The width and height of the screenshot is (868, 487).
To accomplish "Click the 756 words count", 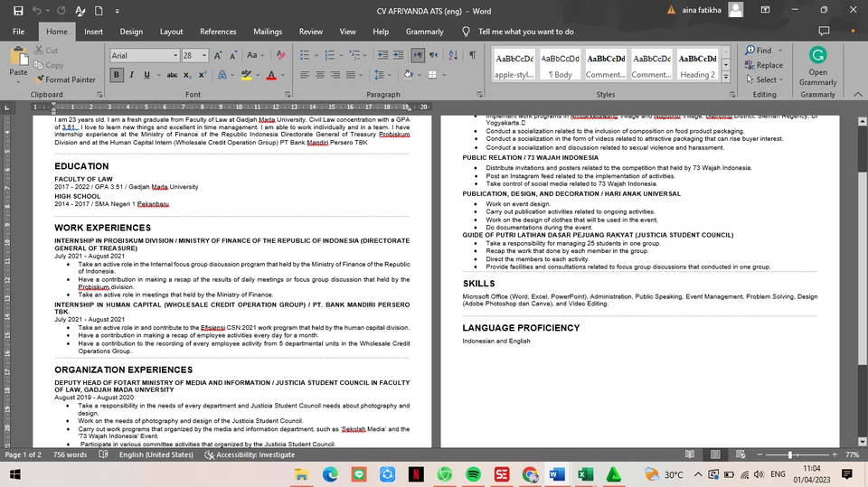I will point(70,454).
